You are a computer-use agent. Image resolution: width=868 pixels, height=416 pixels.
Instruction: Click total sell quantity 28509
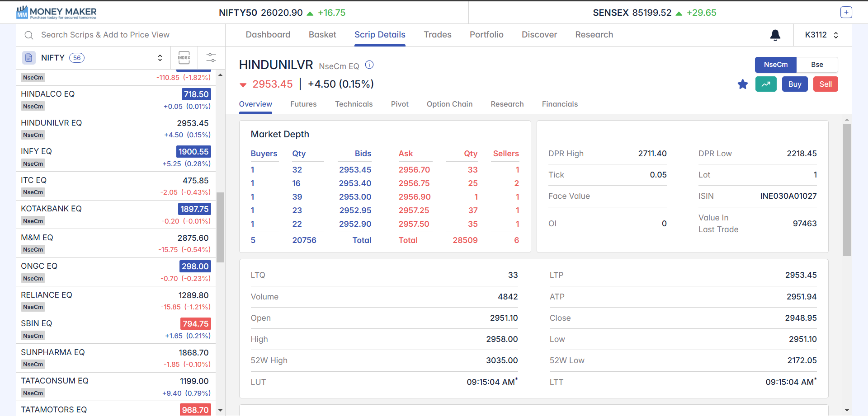click(x=465, y=240)
